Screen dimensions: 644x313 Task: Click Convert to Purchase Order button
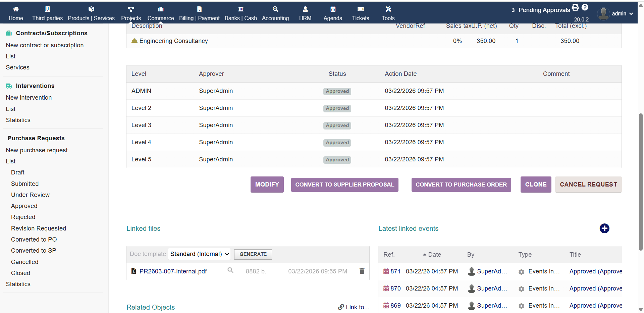pos(461,185)
